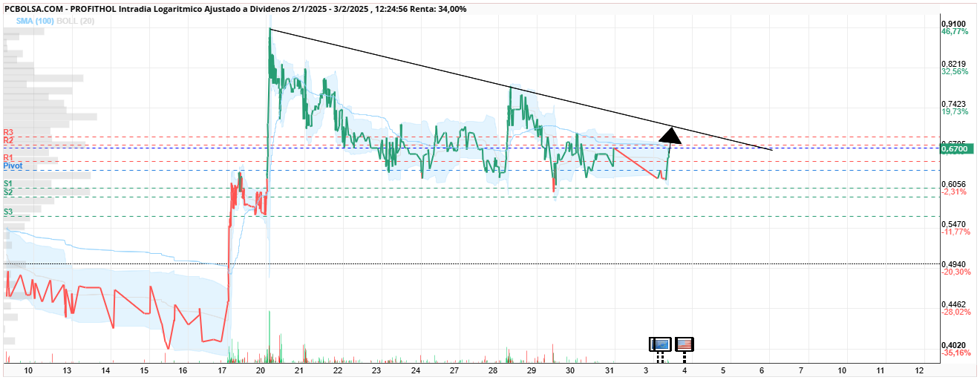Click the 0,7423 price axis value
The width and height of the screenshot is (980, 380).
click(x=953, y=104)
